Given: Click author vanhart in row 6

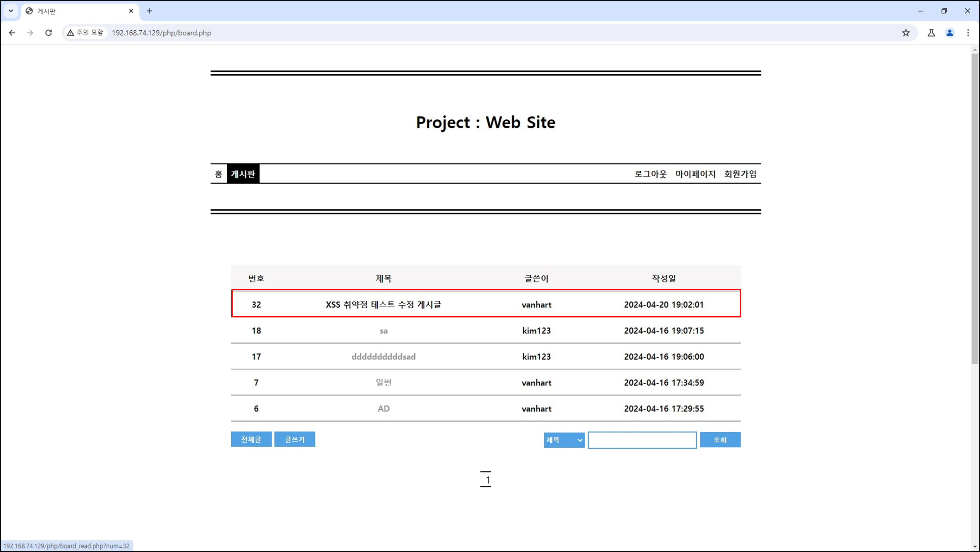Looking at the screenshot, I should tap(536, 408).
